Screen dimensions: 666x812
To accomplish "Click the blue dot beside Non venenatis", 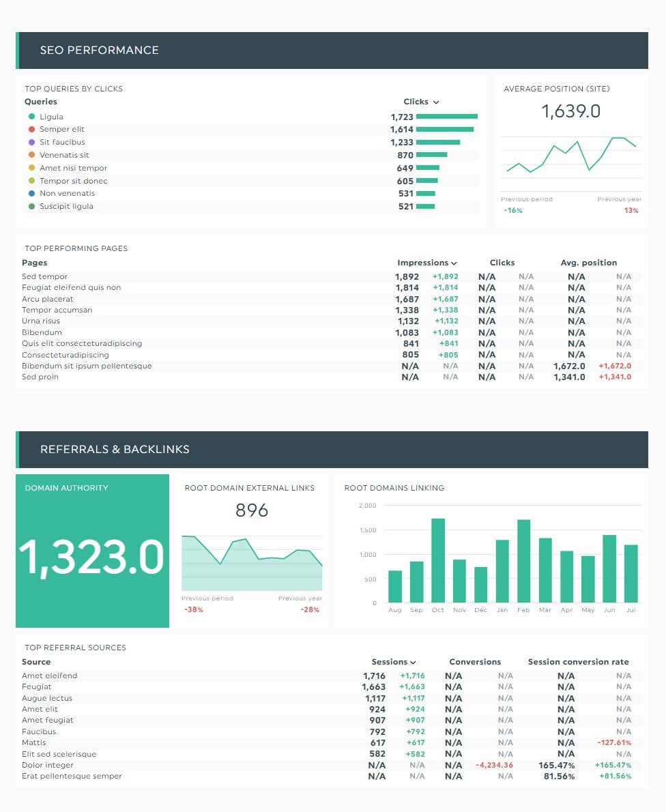I will pyautogui.click(x=31, y=193).
